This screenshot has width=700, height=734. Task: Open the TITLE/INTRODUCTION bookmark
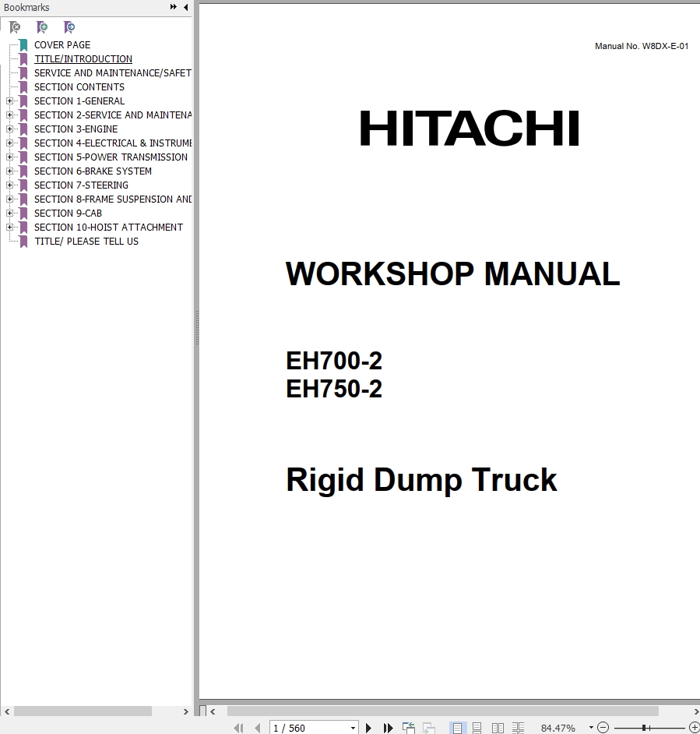pos(83,59)
